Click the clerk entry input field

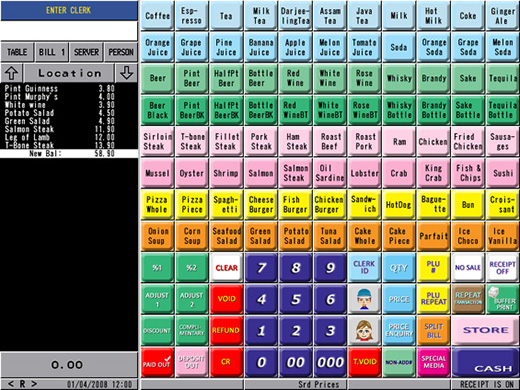click(69, 31)
